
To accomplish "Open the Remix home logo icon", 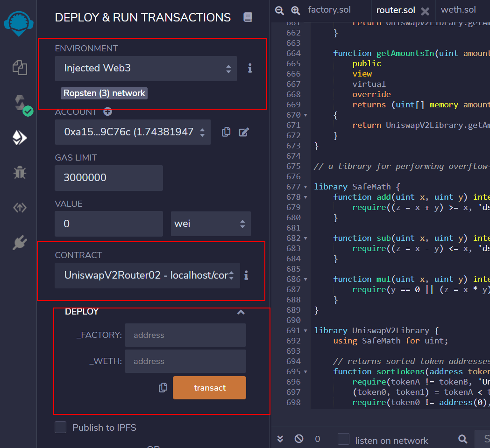I will [x=19, y=23].
